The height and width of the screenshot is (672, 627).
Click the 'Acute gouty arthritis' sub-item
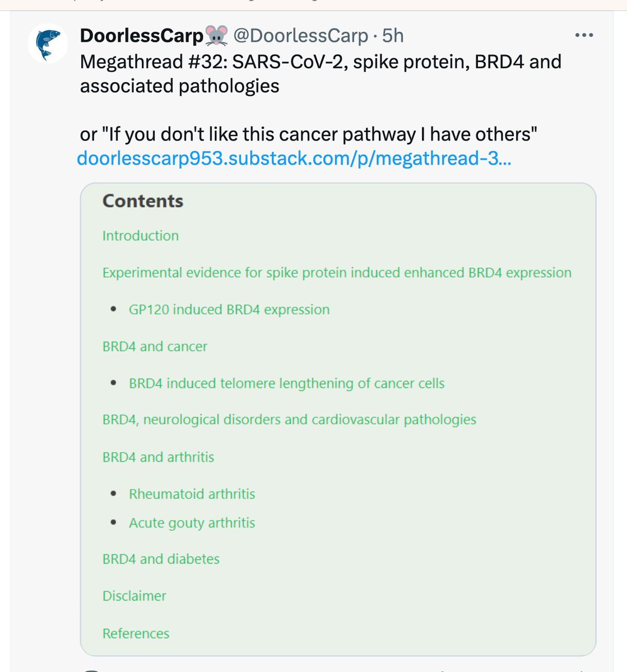(192, 523)
